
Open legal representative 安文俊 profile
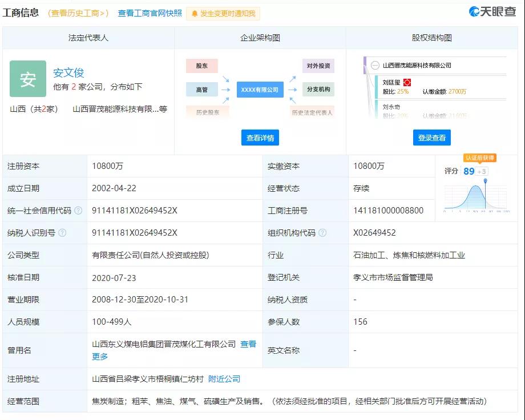[68, 72]
